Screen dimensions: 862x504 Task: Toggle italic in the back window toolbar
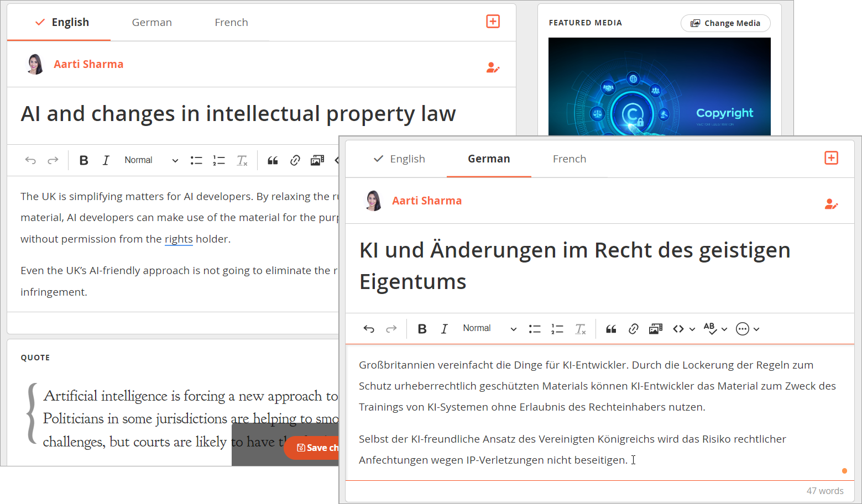tap(106, 160)
